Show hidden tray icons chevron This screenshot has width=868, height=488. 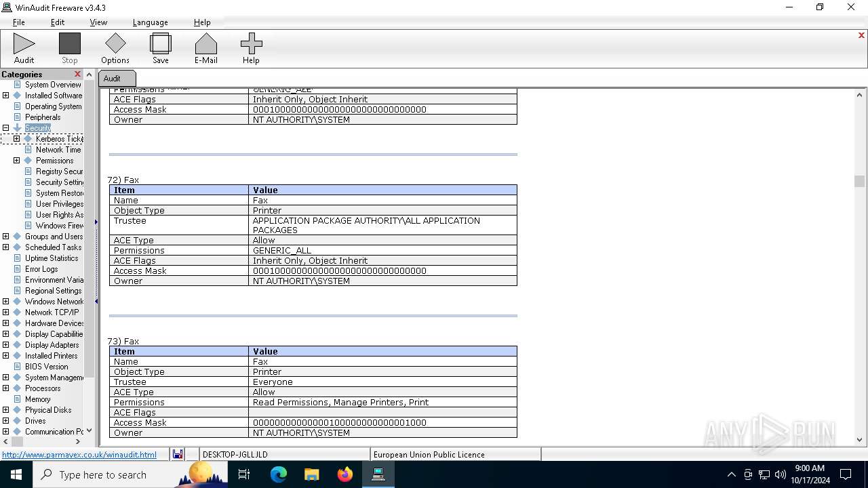731,474
